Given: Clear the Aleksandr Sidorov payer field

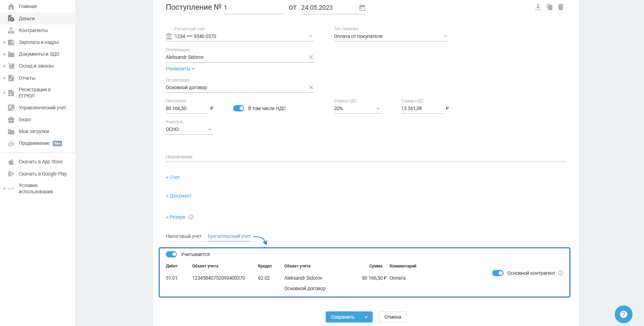Looking at the screenshot, I should point(311,57).
